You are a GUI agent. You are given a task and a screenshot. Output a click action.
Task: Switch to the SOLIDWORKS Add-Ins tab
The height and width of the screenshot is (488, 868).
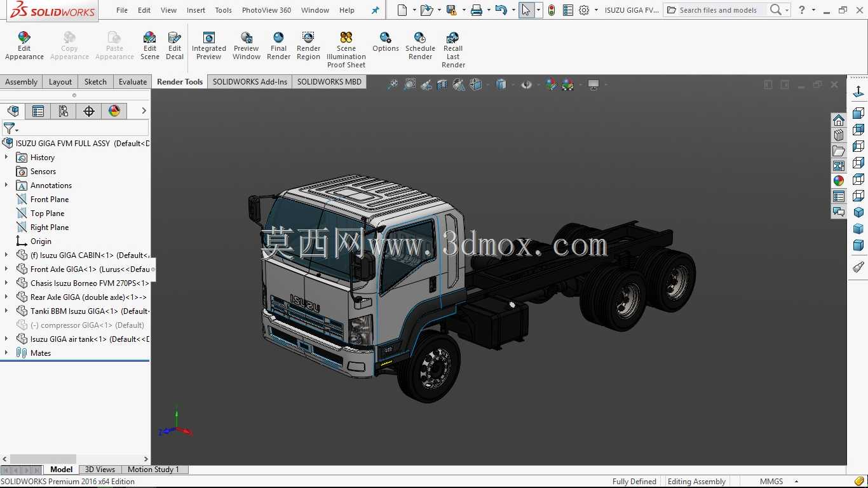click(x=250, y=81)
